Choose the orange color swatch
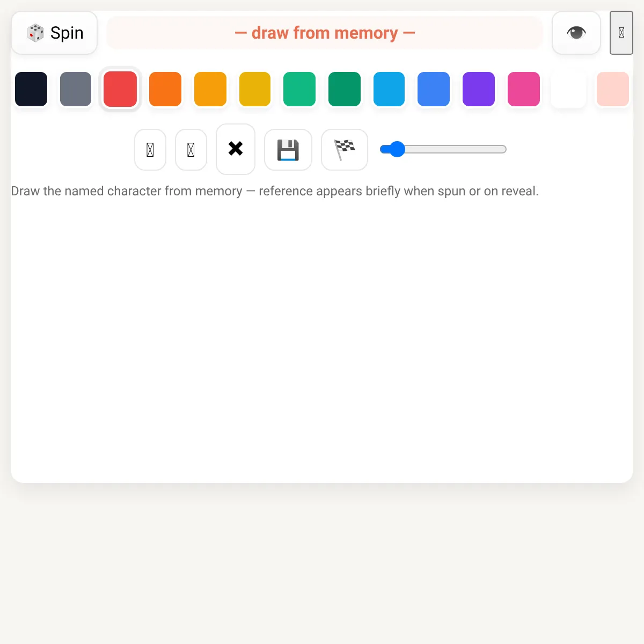The height and width of the screenshot is (644, 644). coord(165,89)
